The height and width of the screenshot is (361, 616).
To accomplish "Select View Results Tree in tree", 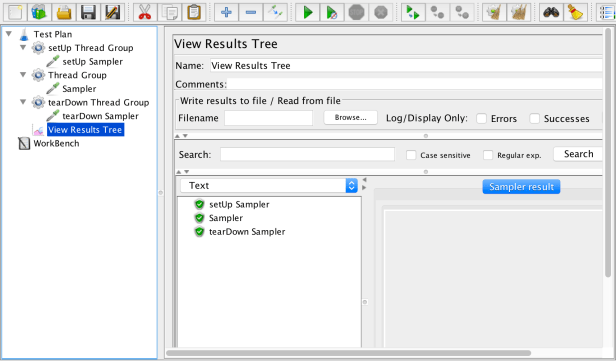I will [85, 130].
